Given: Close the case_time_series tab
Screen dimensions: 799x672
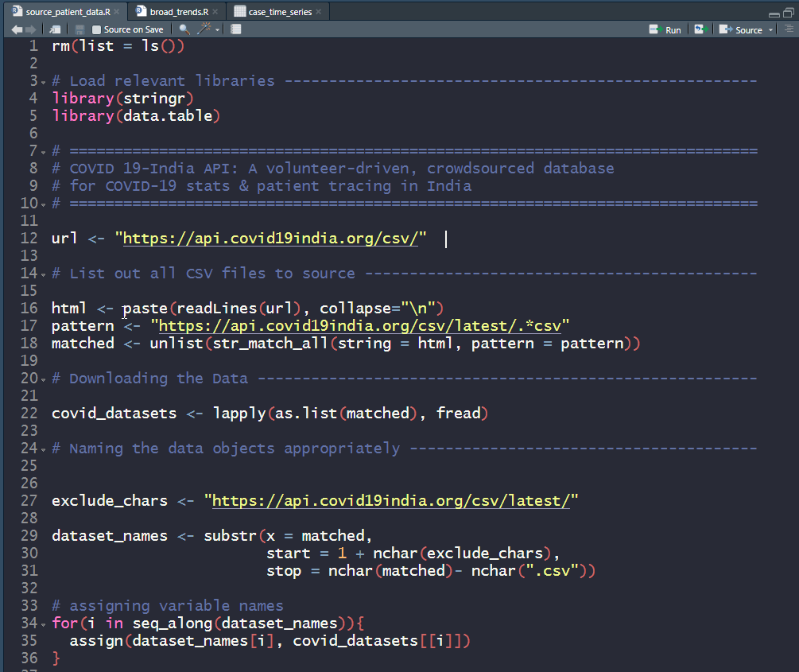Looking at the screenshot, I should [x=319, y=12].
